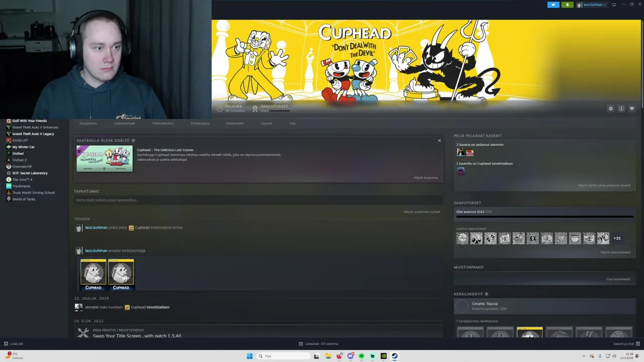Select My Winter Car in library

pos(20,147)
